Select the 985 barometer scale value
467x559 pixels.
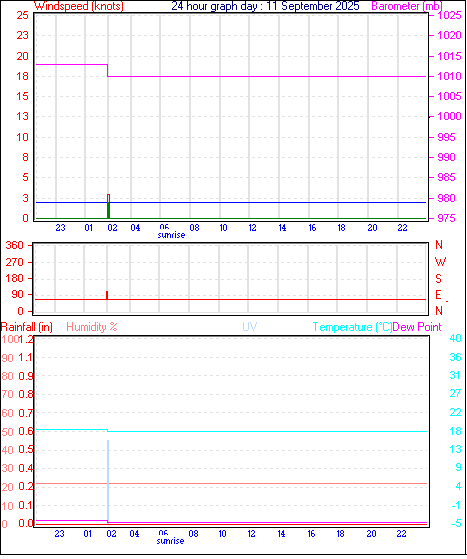point(446,177)
